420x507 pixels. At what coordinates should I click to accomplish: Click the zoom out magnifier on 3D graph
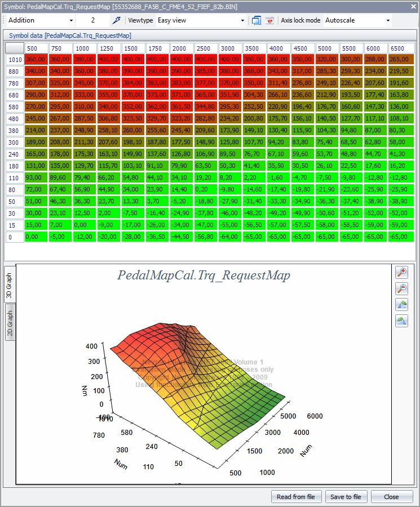pos(401,288)
